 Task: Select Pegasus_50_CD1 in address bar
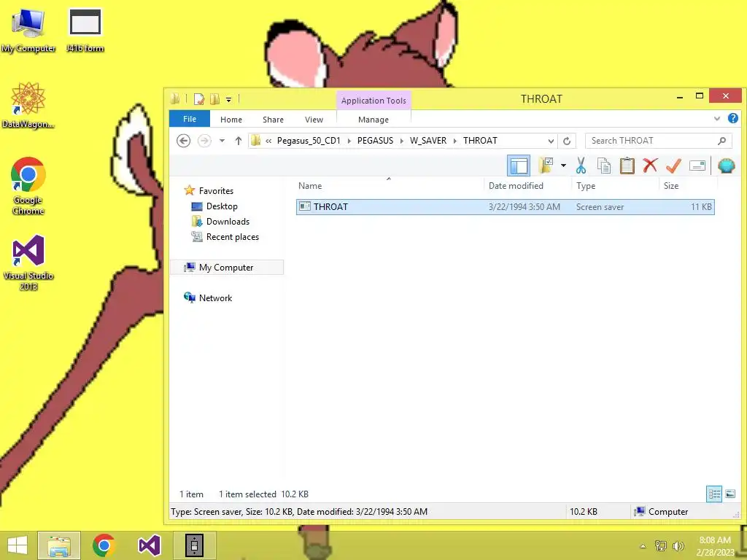tap(309, 141)
